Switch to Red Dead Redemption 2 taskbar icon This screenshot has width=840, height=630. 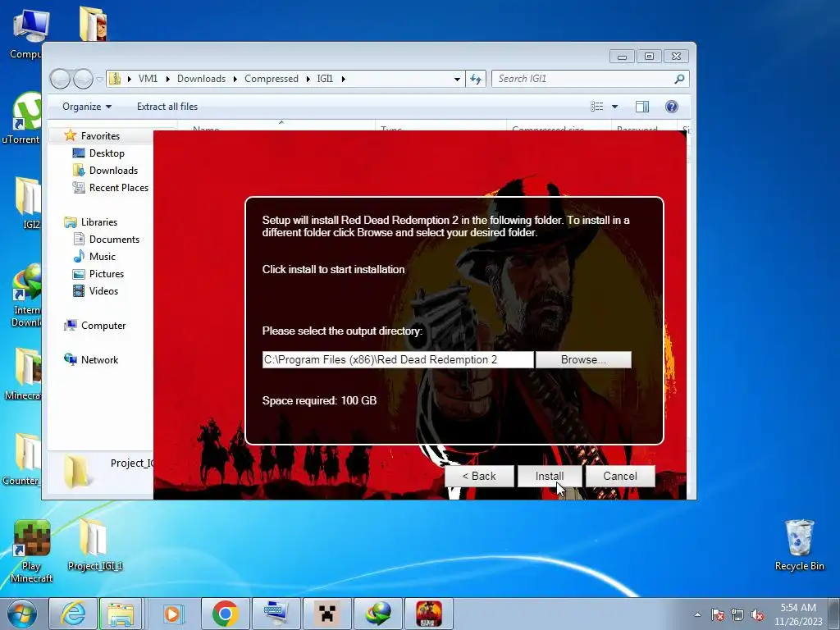[x=428, y=614]
